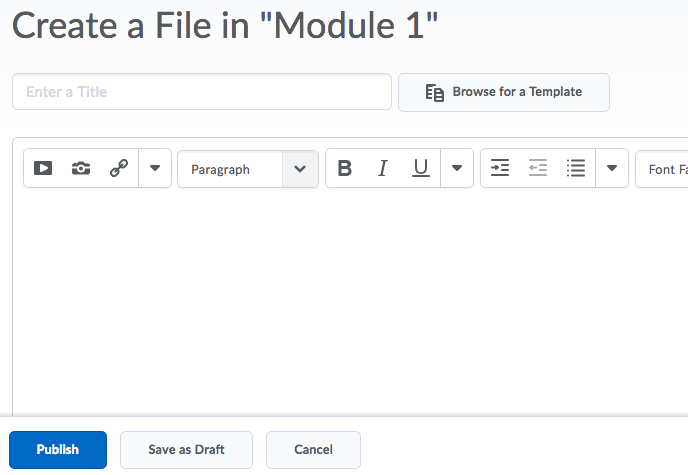
Task: Click the Insert Stuff media icon
Action: [43, 169]
